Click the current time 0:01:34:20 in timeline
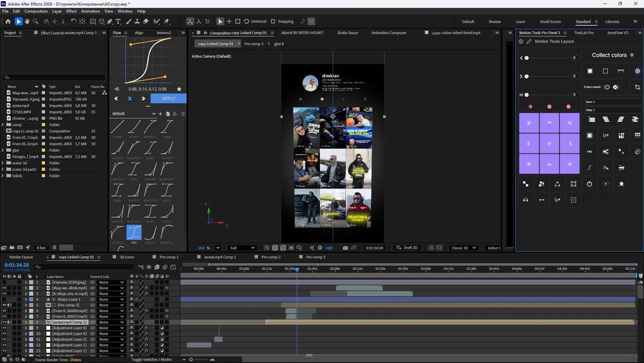 coord(17,265)
